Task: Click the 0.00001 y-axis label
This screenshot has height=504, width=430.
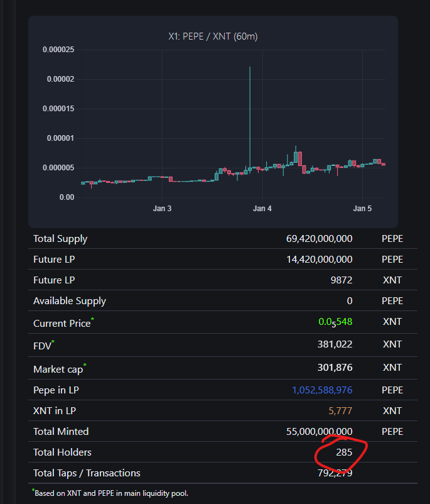Action: [60, 138]
